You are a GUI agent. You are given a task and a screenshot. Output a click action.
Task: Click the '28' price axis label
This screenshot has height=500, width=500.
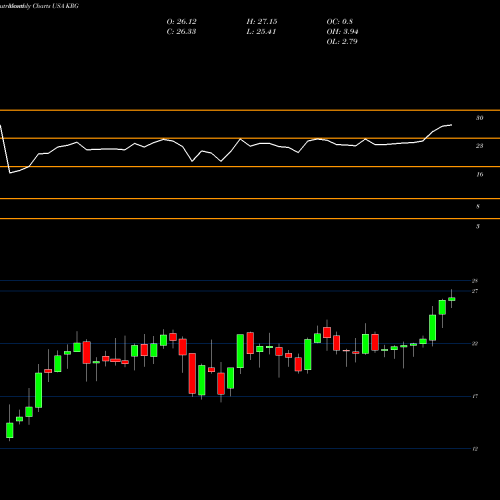475,281
